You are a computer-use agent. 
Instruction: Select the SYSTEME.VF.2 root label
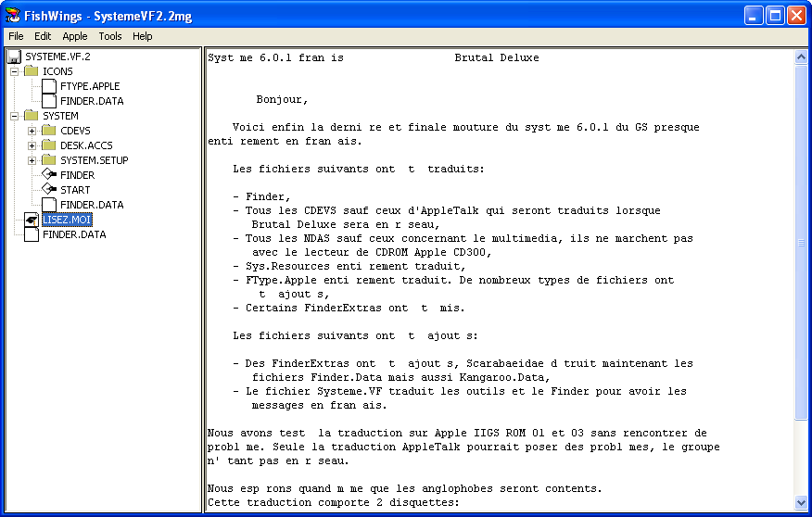tap(57, 57)
